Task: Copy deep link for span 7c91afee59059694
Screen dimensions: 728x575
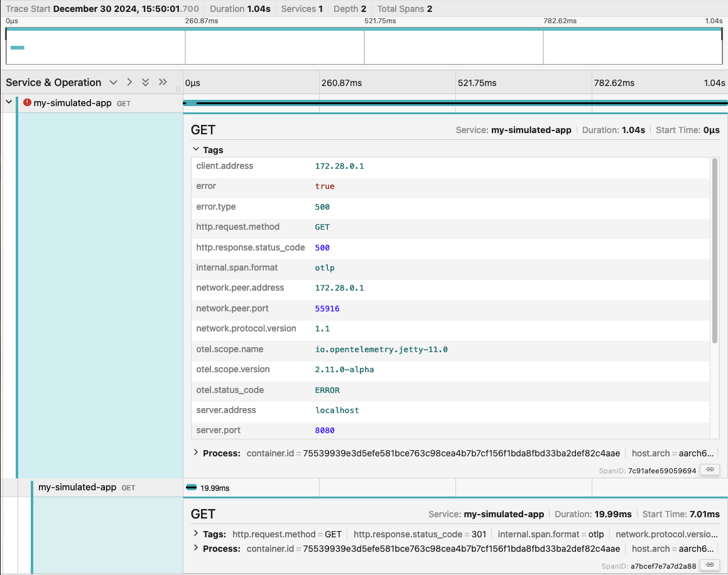Action: pos(710,470)
